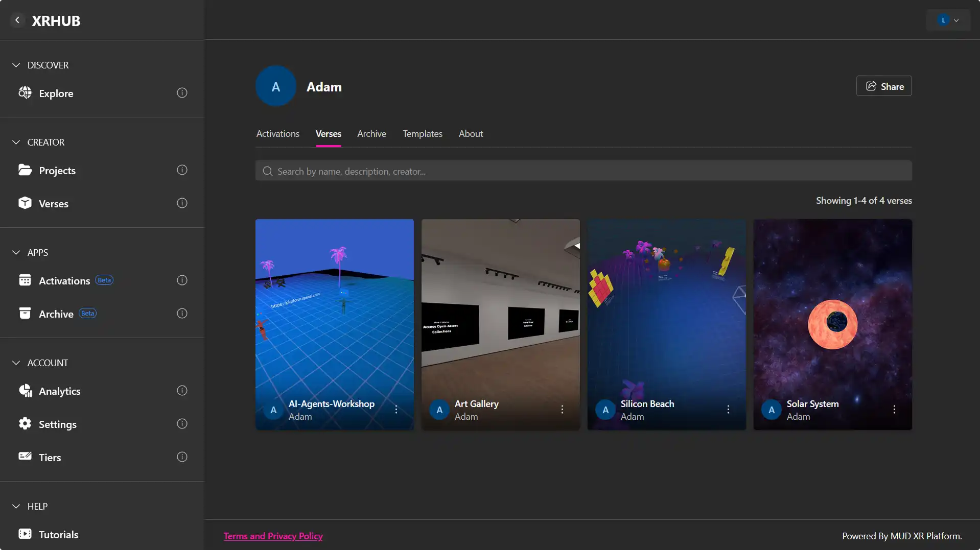The image size is (980, 550).
Task: Collapse sidebar with back arrow near XRHUB
Action: (17, 20)
